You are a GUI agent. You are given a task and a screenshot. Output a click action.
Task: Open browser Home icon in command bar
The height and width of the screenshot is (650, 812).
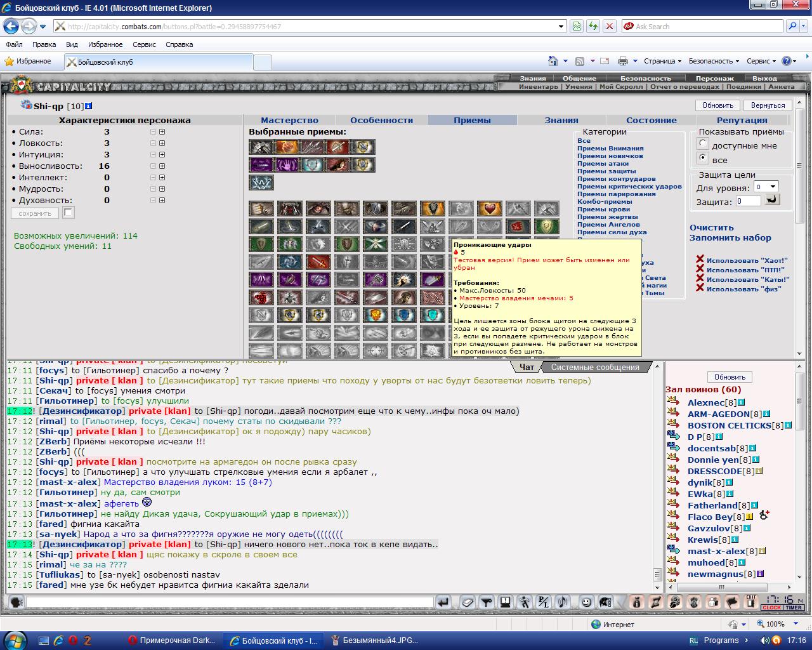[x=553, y=61]
